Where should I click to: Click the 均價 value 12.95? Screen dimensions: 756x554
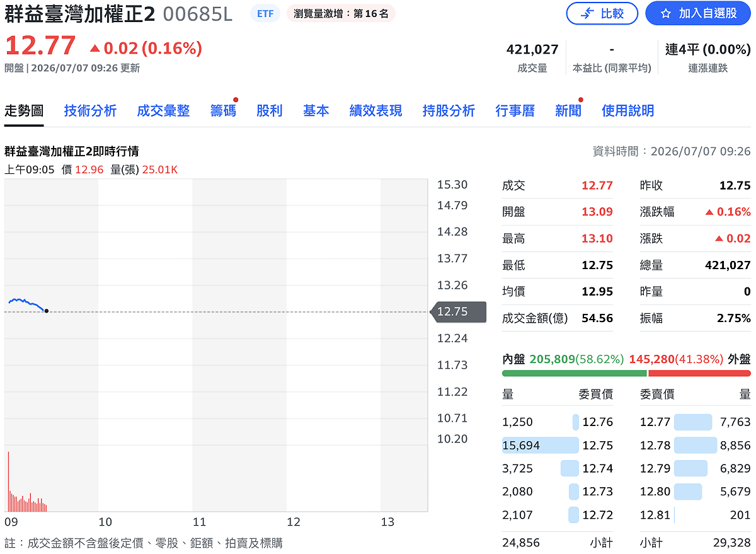click(597, 292)
